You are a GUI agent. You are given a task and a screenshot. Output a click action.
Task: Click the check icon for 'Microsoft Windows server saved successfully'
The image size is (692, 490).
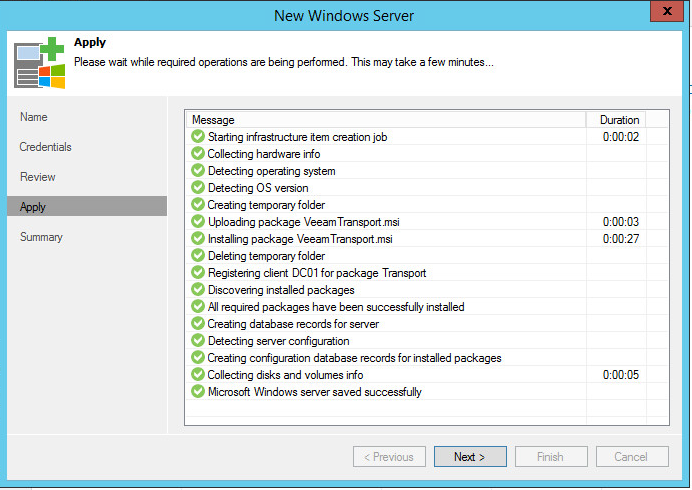197,392
